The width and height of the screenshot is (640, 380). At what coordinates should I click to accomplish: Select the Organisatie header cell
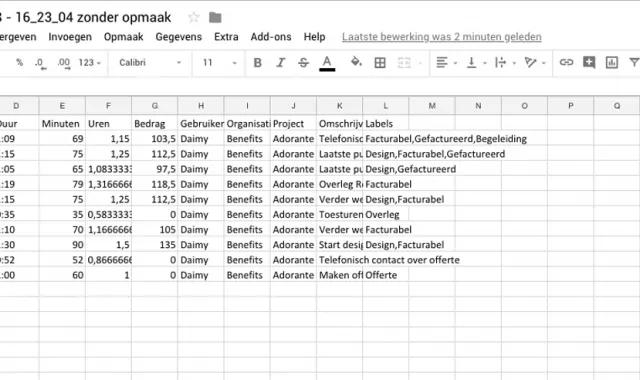click(x=247, y=123)
